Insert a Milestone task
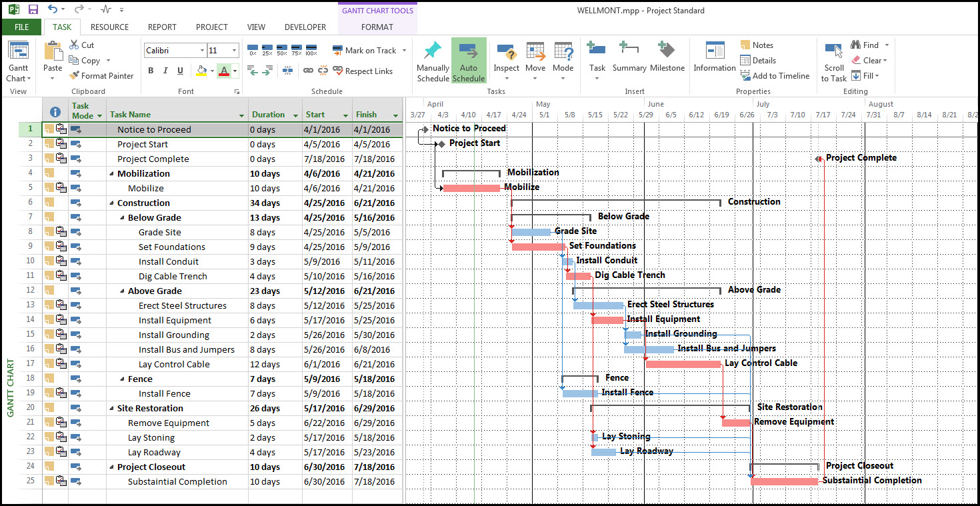 667,59
